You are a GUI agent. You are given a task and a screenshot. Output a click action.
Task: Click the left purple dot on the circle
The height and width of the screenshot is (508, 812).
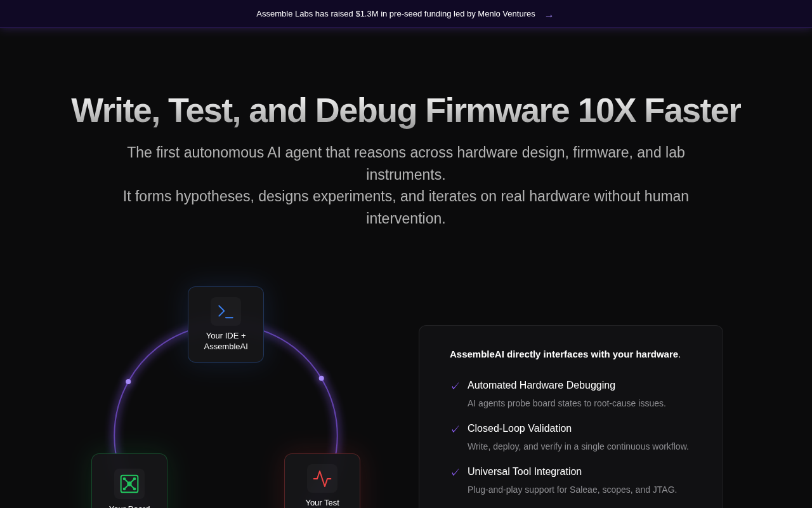tap(128, 382)
